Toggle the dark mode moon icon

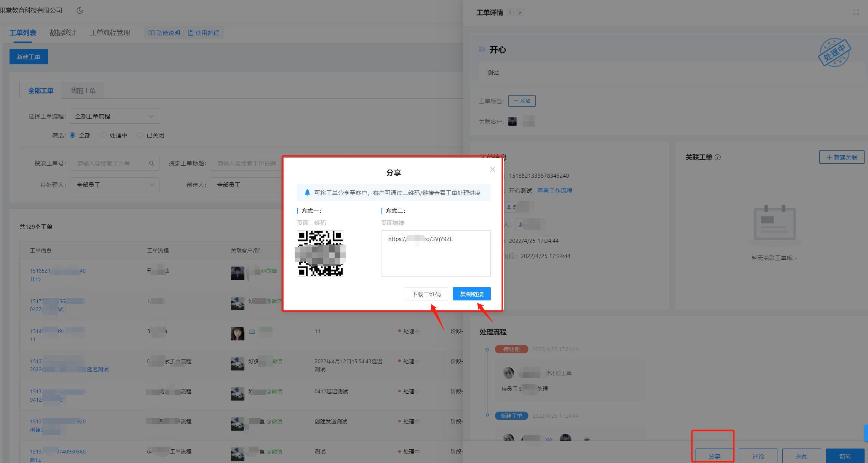coord(80,10)
